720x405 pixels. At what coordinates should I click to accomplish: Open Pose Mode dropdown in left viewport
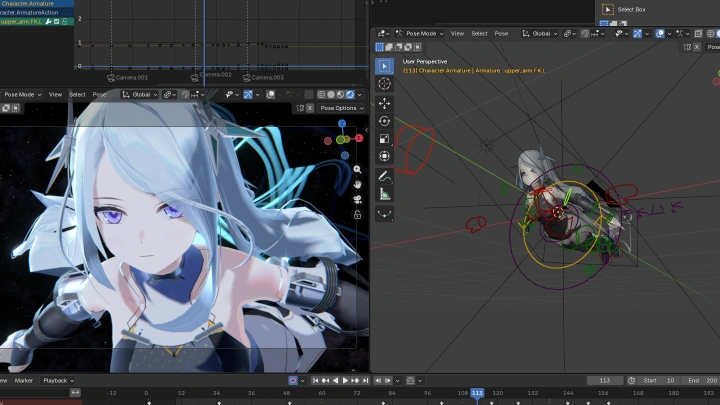21,95
